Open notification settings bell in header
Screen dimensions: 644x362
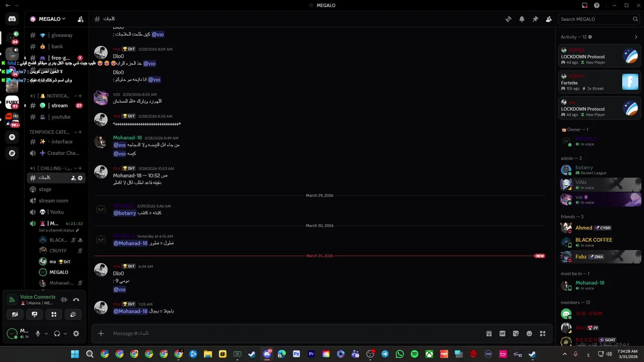[522, 19]
